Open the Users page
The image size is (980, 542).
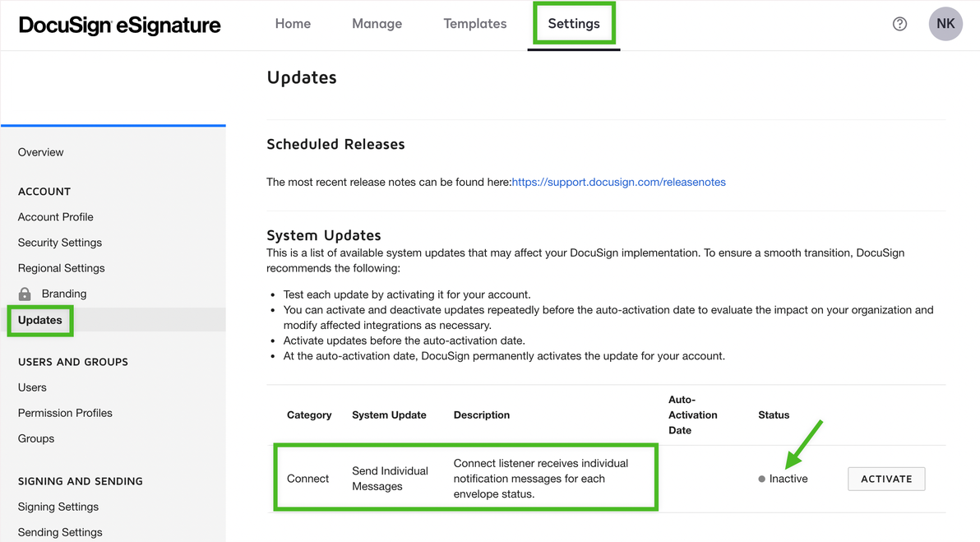tap(32, 387)
